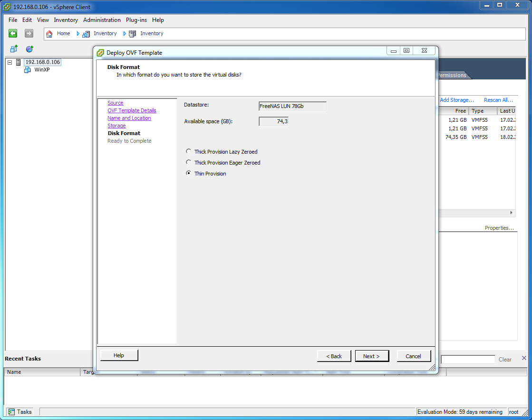Close the Recent Tasks panel with X
This screenshot has width=532, height=420.
click(524, 358)
